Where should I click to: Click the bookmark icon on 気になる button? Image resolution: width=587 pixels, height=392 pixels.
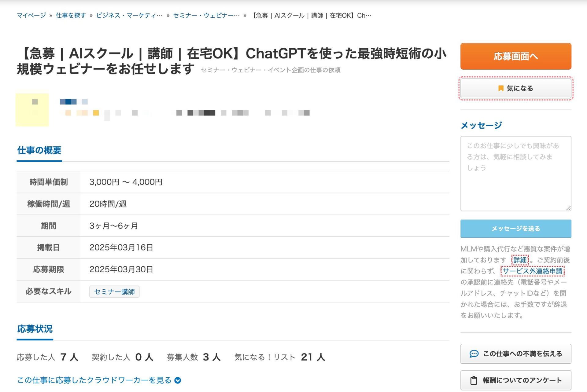pyautogui.click(x=500, y=88)
